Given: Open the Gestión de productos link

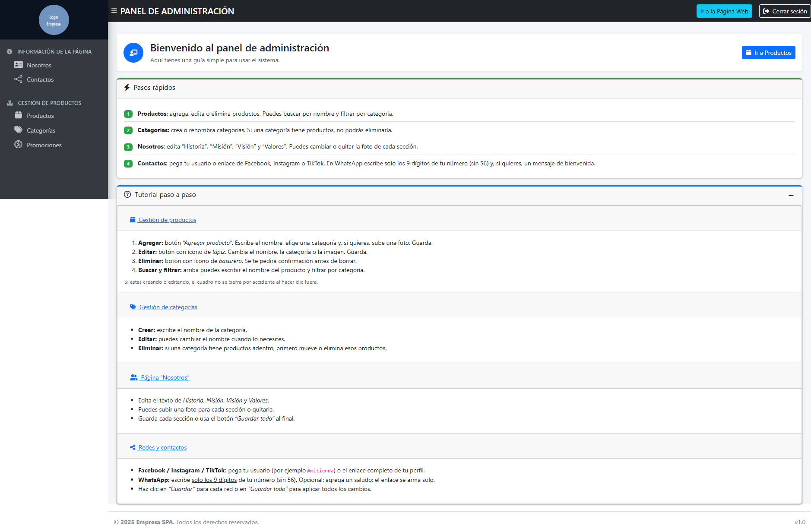Looking at the screenshot, I should point(167,220).
